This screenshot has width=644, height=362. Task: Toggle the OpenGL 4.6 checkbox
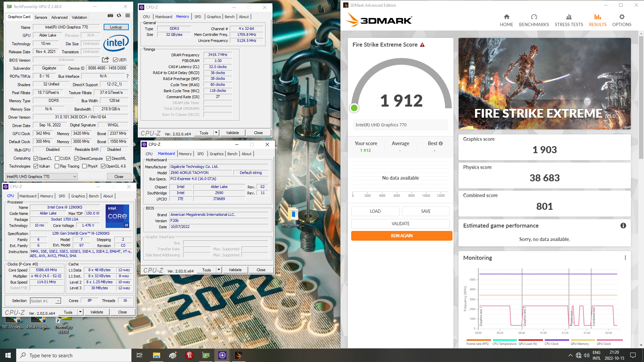click(x=103, y=166)
